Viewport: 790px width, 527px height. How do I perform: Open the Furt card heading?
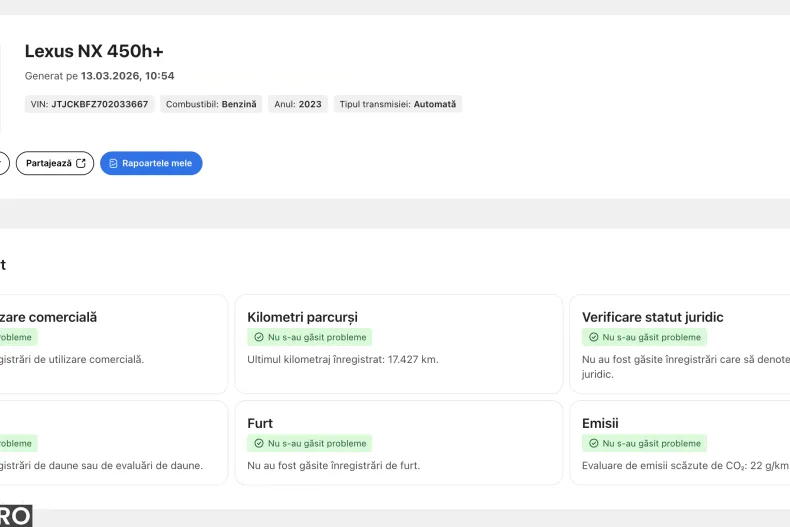click(x=260, y=423)
